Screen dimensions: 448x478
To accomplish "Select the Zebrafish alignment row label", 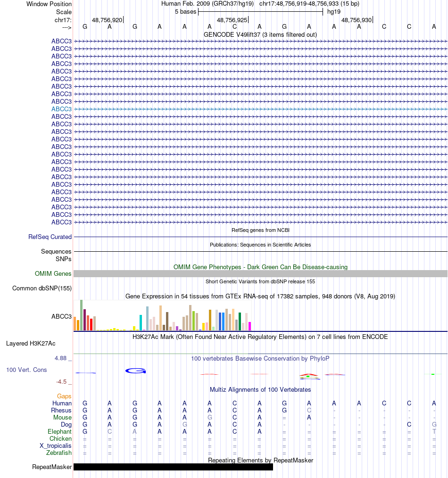I will point(59,453).
